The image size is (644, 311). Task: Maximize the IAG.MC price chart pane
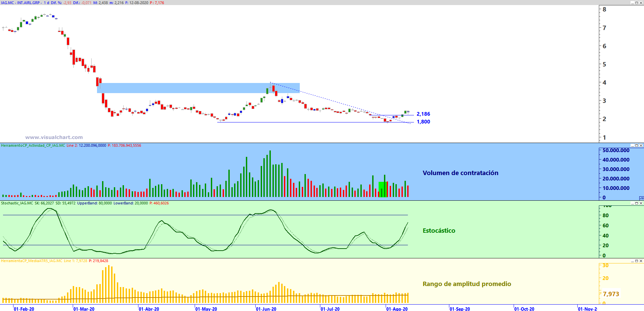point(637,3)
